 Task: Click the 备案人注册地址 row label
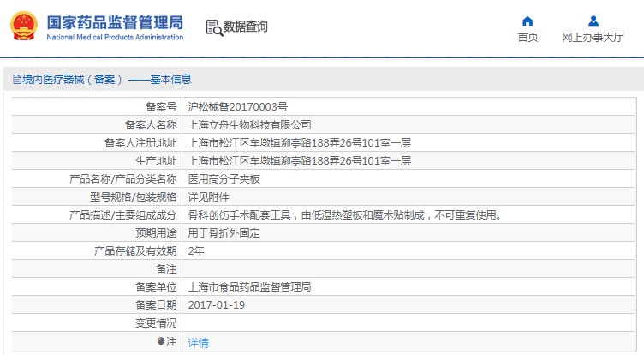pyautogui.click(x=140, y=142)
